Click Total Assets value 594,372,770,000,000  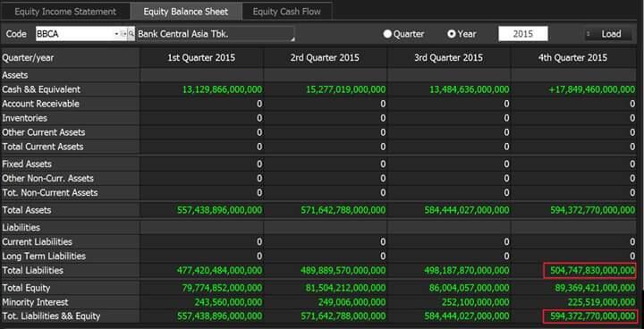tap(593, 210)
